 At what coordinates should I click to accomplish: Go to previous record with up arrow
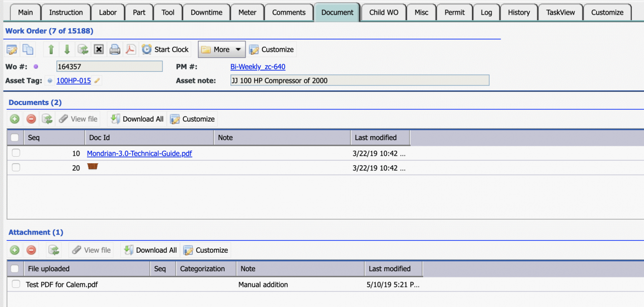click(51, 49)
